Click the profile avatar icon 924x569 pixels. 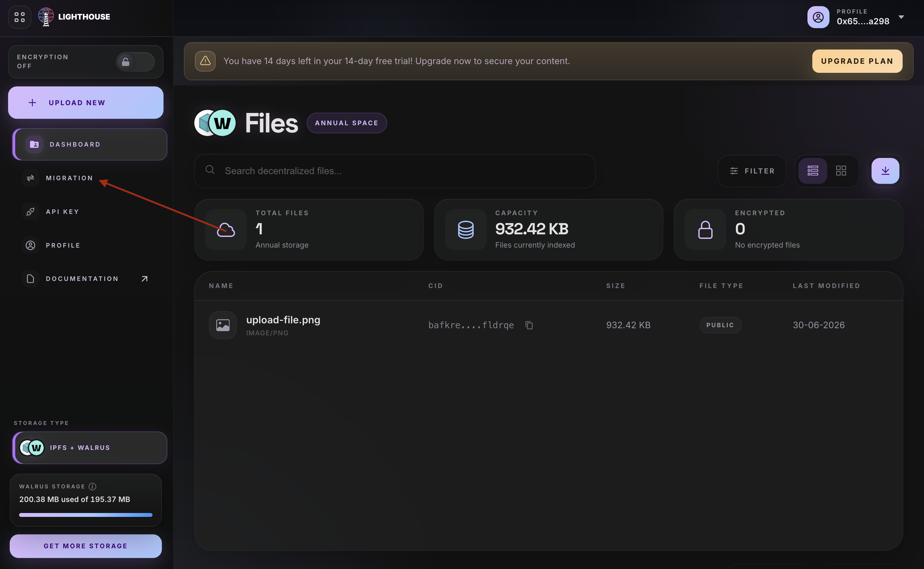pos(818,17)
